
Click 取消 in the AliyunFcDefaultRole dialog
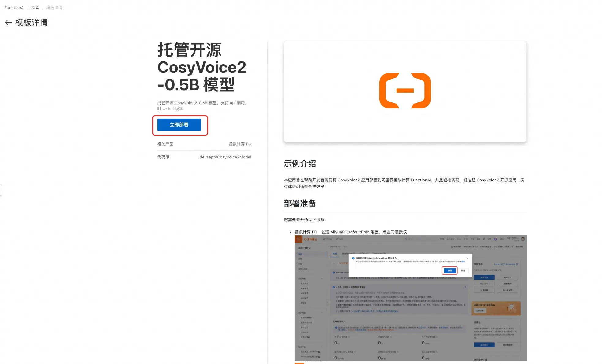463,270
